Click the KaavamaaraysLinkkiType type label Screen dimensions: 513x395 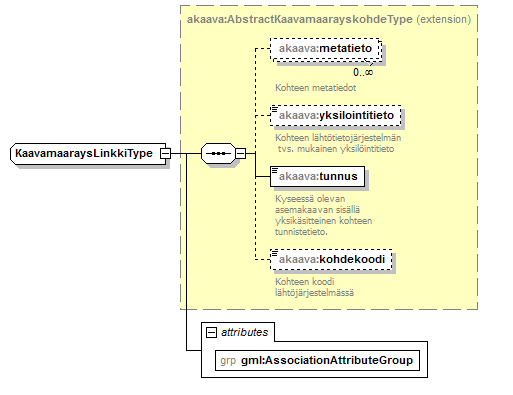pyautogui.click(x=84, y=153)
